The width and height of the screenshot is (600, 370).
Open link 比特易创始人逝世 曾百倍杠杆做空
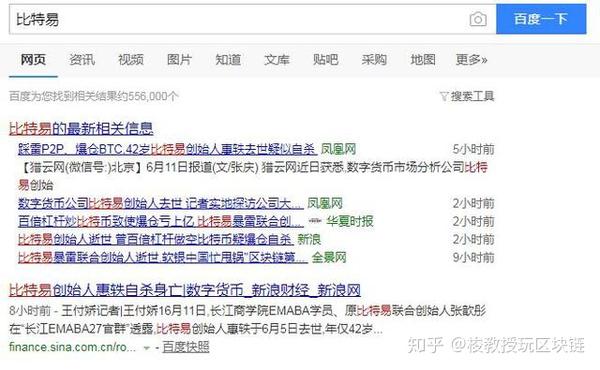click(x=156, y=240)
